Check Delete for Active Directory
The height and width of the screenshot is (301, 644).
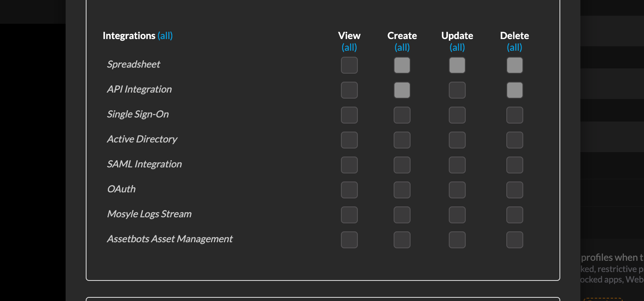click(515, 140)
